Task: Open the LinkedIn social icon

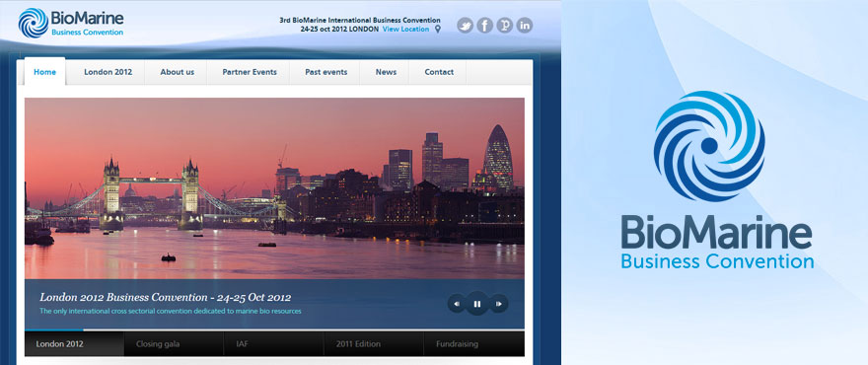Action: coord(525,25)
